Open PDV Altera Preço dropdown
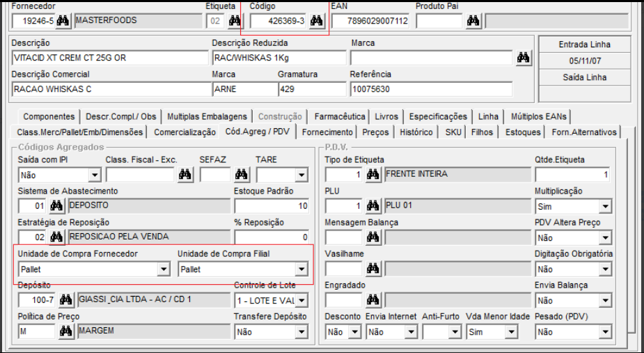 606,238
